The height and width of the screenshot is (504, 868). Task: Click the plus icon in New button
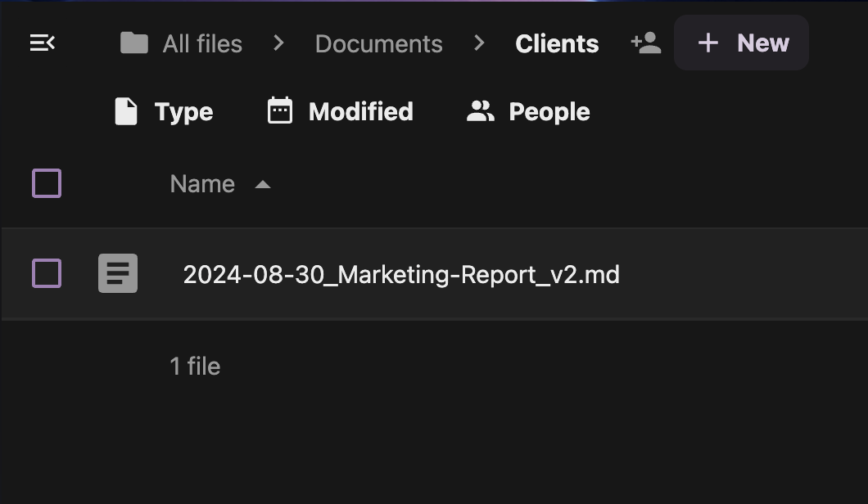coord(708,43)
